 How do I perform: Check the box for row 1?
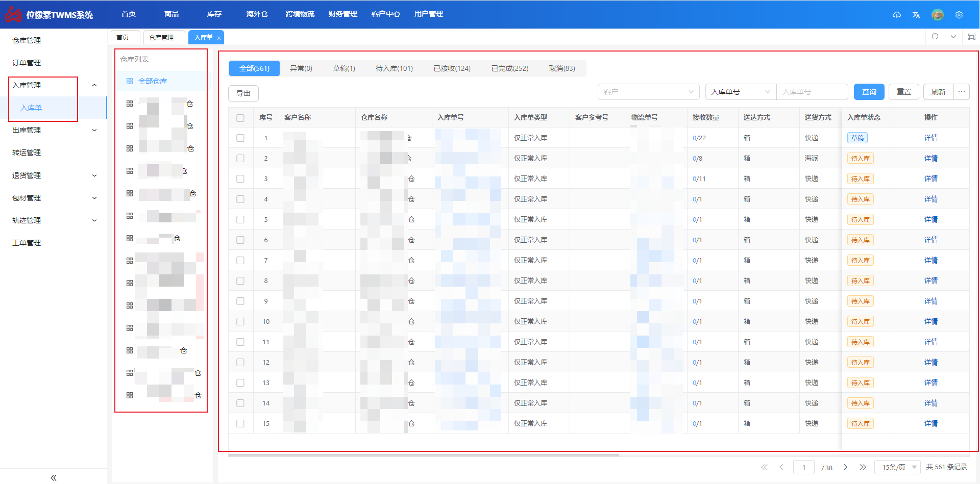coord(240,138)
